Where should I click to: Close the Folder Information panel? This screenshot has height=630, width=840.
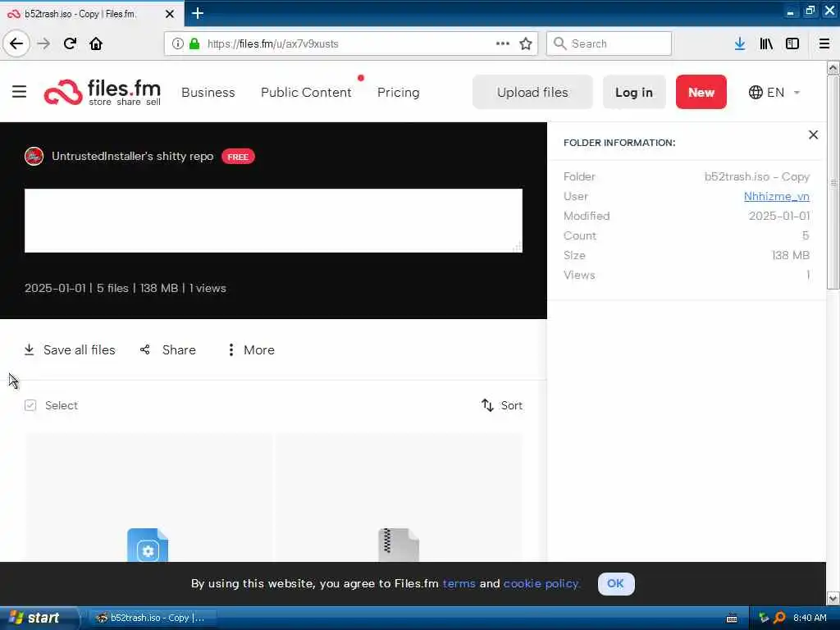click(813, 135)
